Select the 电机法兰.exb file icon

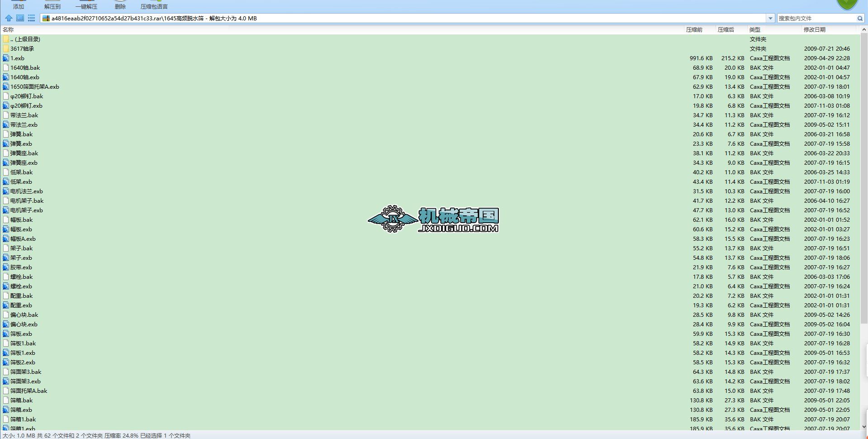point(6,191)
